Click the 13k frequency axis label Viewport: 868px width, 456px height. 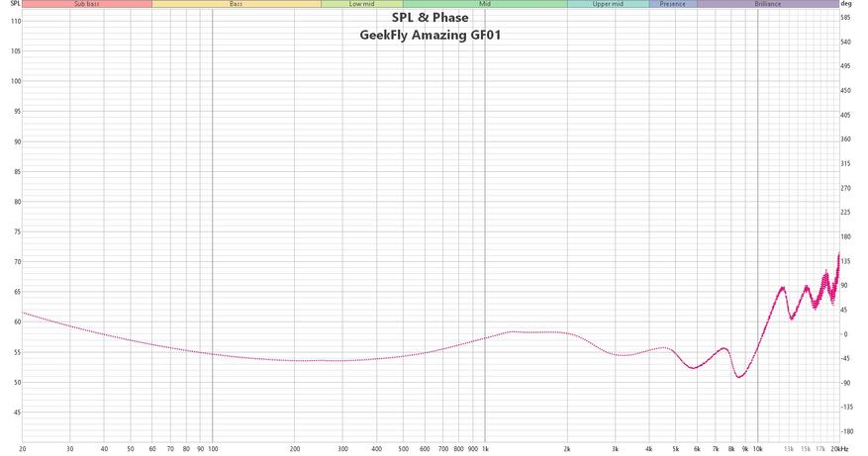pyautogui.click(x=789, y=449)
